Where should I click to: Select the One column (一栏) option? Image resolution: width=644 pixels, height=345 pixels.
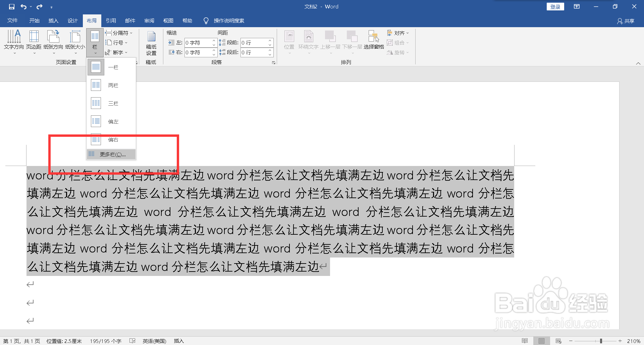coord(111,67)
